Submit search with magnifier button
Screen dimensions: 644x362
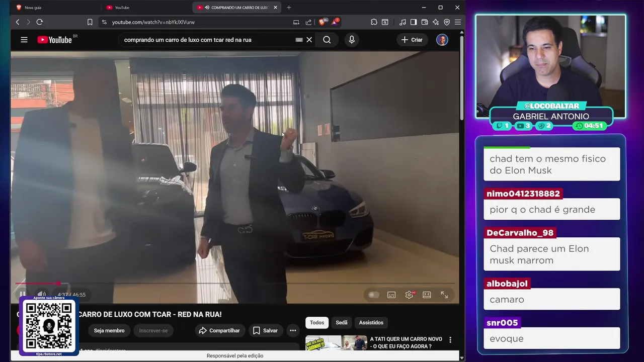point(327,40)
